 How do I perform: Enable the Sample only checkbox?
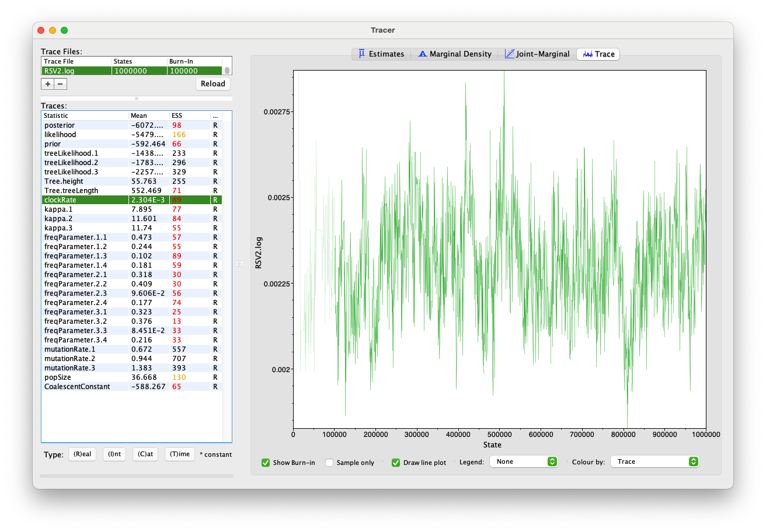tap(329, 463)
